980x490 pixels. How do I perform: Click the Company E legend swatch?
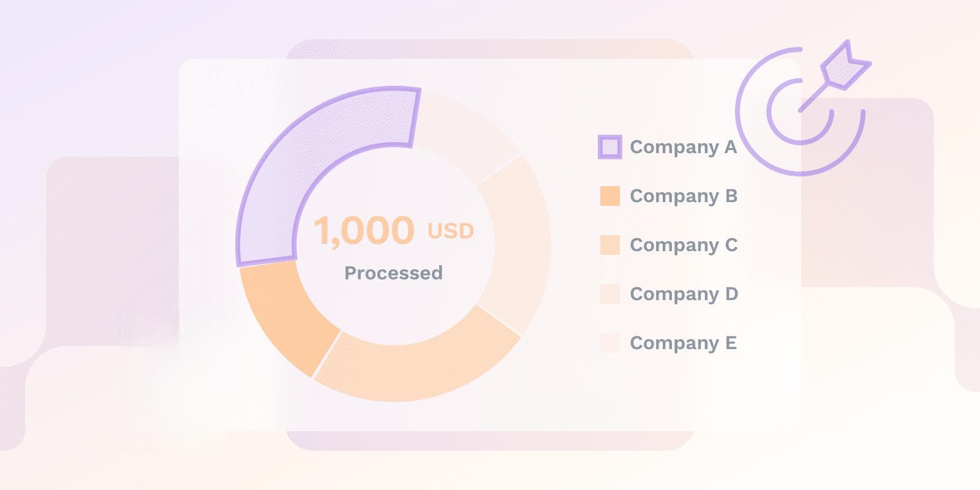[610, 343]
